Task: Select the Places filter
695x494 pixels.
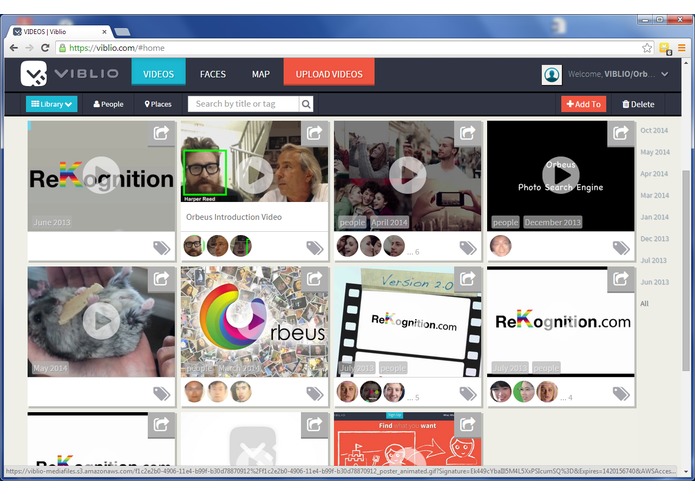Action: [x=158, y=104]
